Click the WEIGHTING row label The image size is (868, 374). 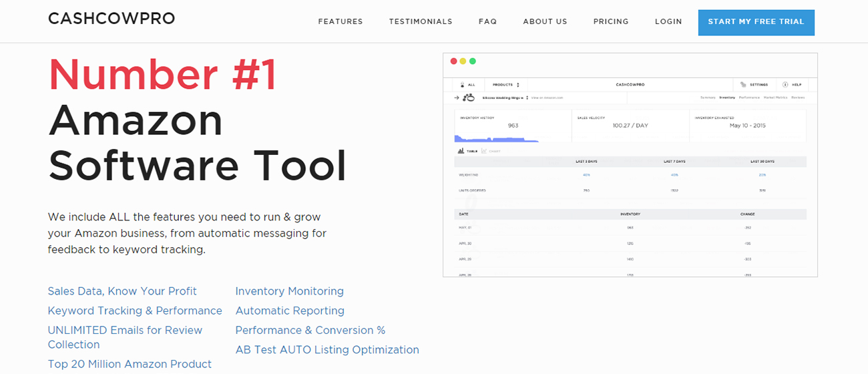468,175
